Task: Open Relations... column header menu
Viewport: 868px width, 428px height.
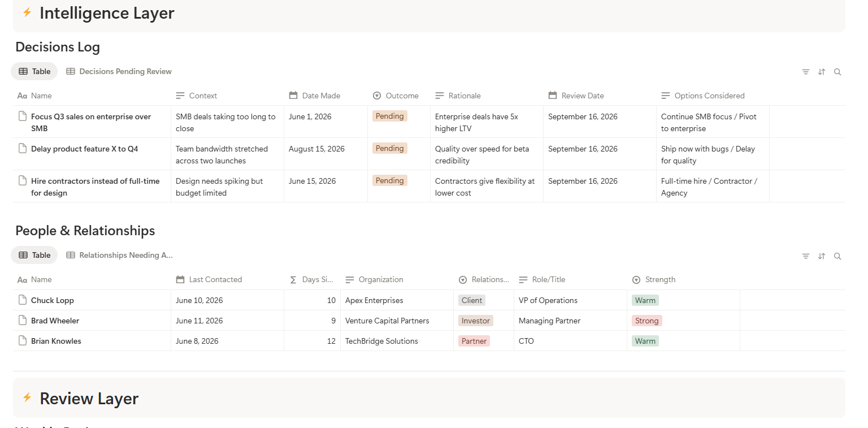Action: click(484, 279)
